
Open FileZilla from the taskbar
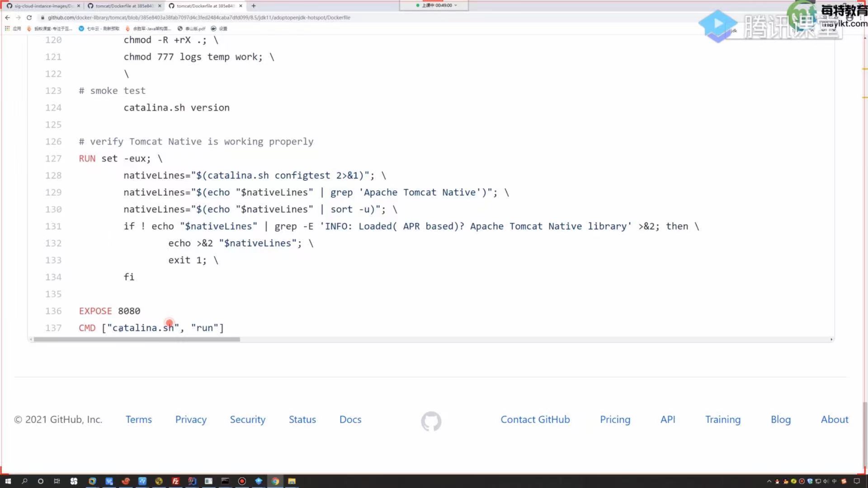click(175, 481)
